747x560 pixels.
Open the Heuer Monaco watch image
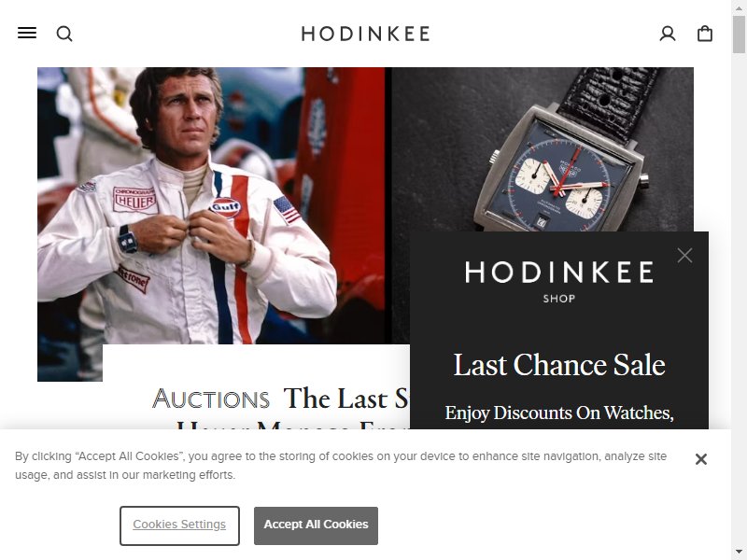(x=543, y=149)
